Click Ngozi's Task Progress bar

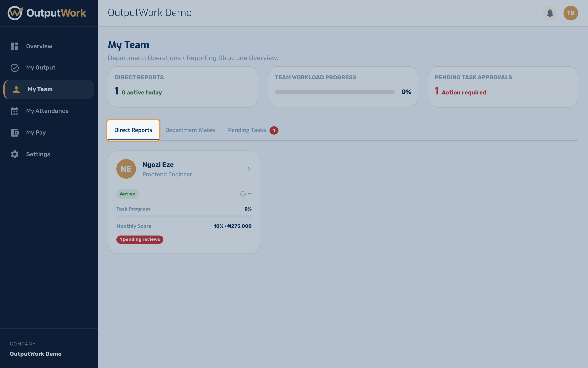point(184,216)
